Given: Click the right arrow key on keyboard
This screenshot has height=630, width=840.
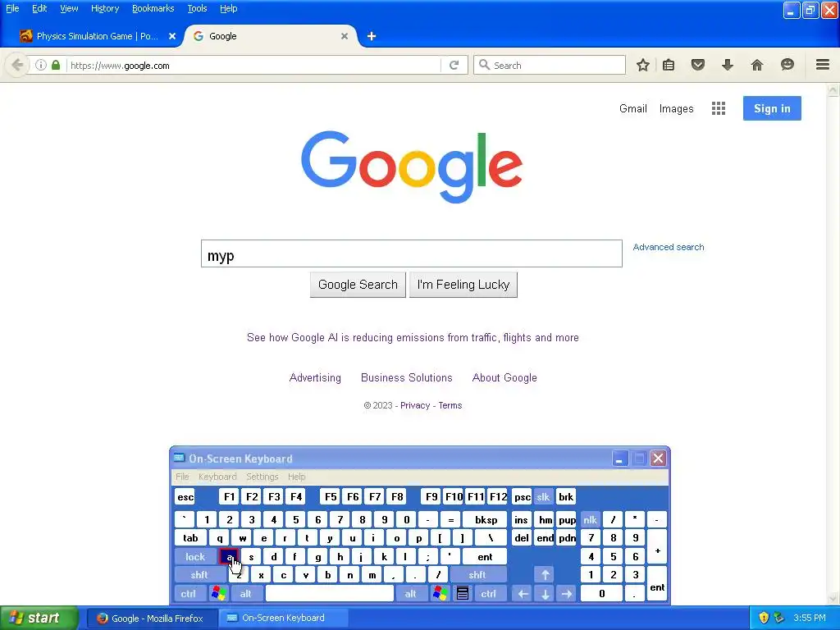Looking at the screenshot, I should (x=567, y=593).
